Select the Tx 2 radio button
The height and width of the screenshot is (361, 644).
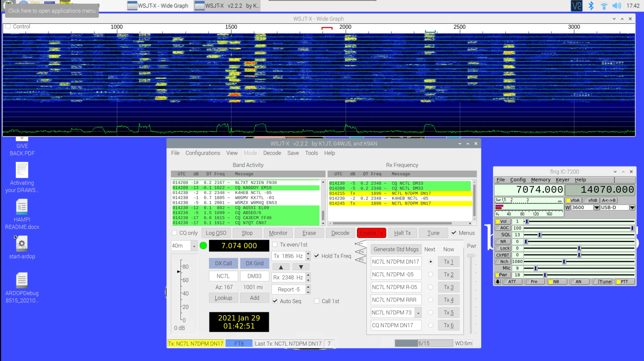pos(430,274)
